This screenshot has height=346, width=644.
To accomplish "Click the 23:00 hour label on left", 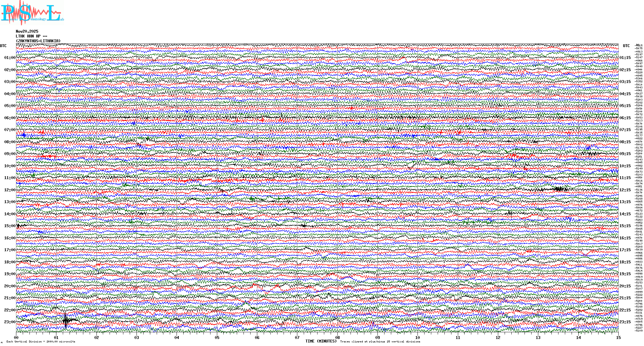I will pyautogui.click(x=10, y=322).
